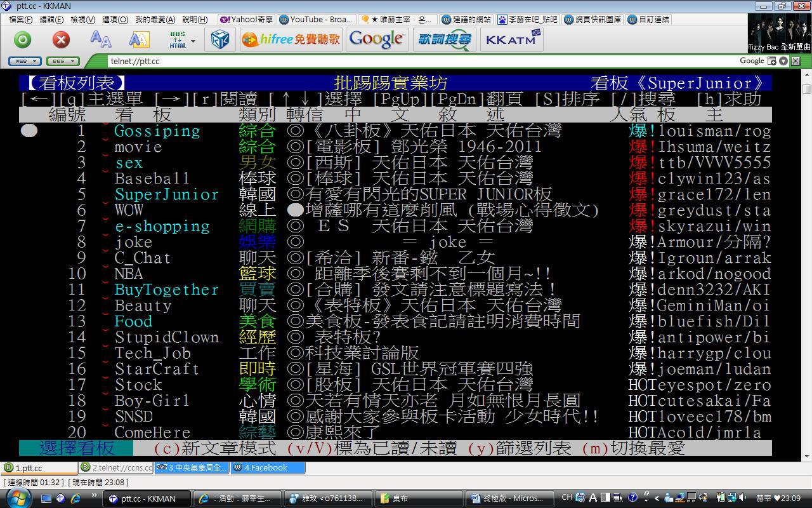Open the 唯赫主宰 bookmark link
Viewport: 812px width, 508px height.
pyautogui.click(x=397, y=20)
